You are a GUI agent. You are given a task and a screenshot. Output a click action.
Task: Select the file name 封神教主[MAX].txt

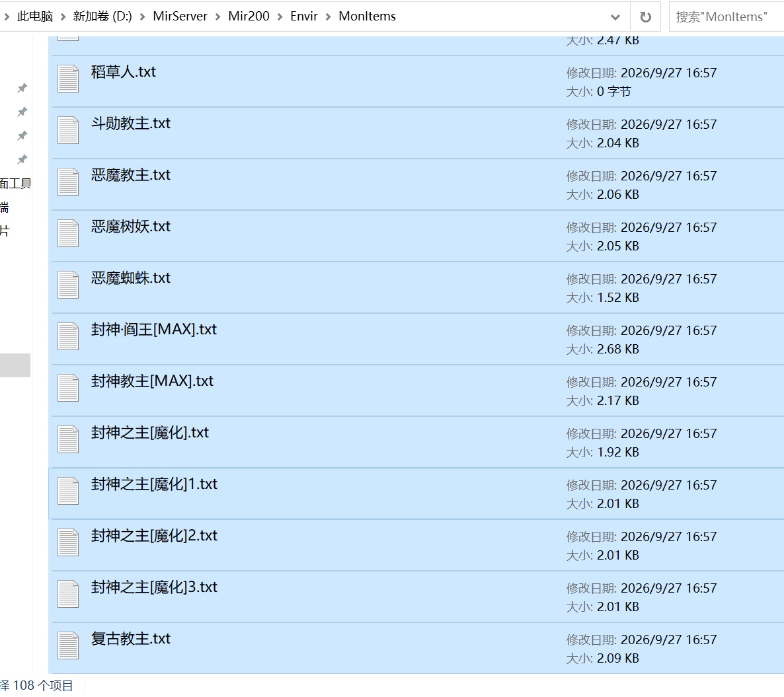click(x=152, y=381)
